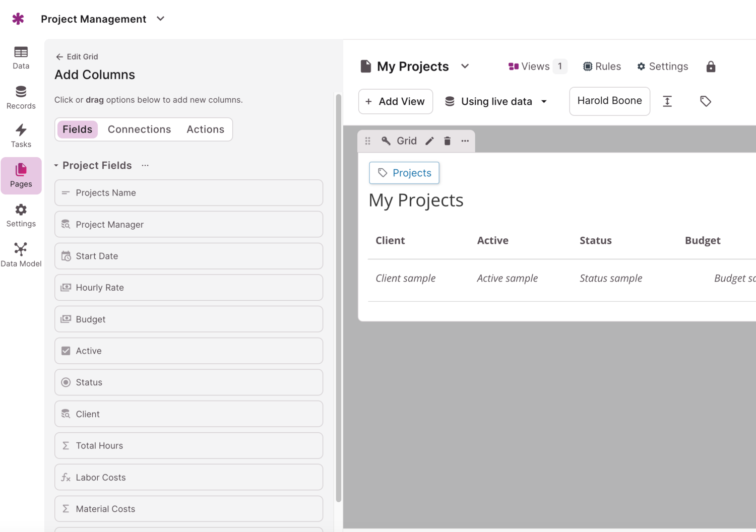Click the lock icon beside Settings
The width and height of the screenshot is (756, 532).
711,66
